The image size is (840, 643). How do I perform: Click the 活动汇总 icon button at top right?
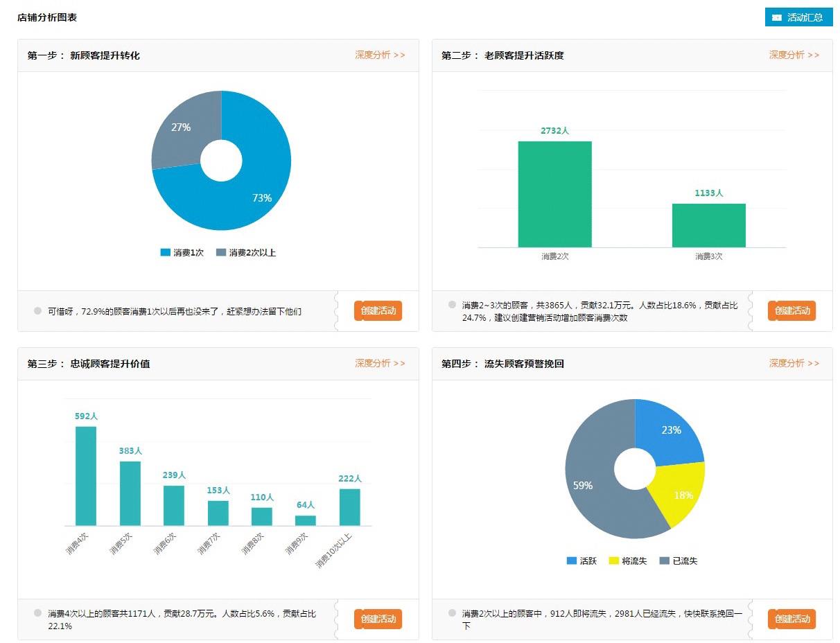click(798, 17)
